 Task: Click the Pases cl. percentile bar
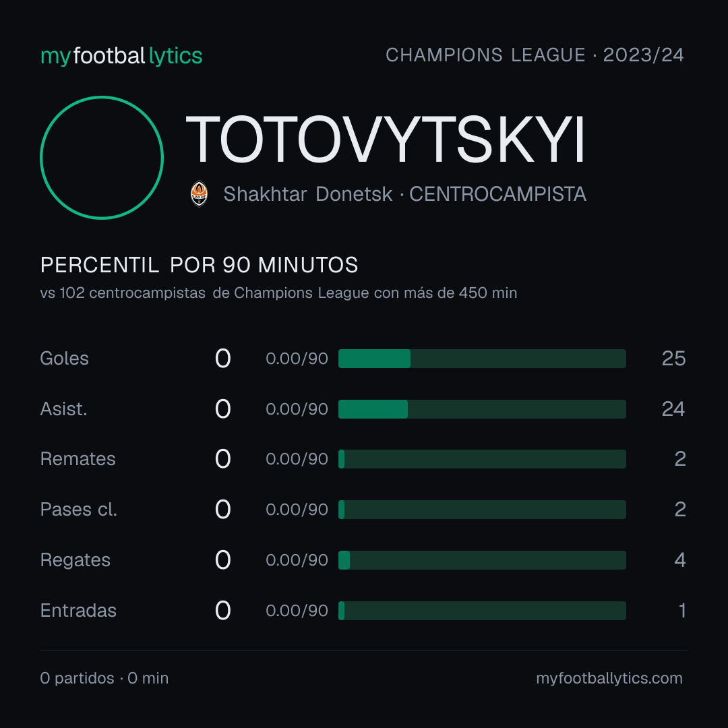click(x=482, y=510)
